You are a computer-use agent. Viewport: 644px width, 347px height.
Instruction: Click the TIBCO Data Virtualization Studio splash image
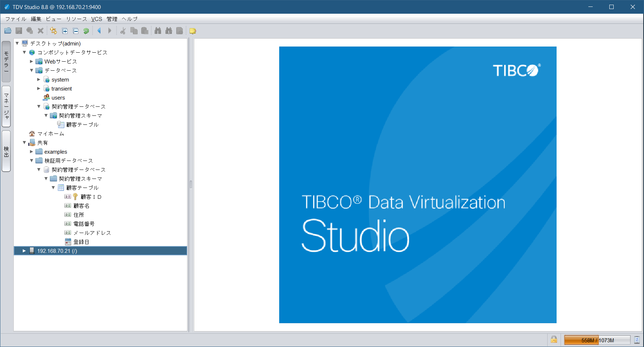pyautogui.click(x=418, y=185)
